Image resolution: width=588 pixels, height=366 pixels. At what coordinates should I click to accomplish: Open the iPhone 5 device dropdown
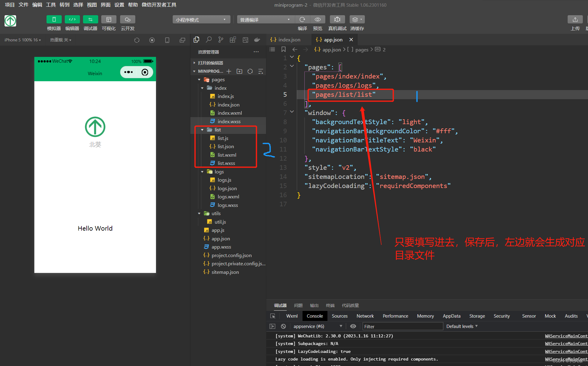tap(22, 40)
